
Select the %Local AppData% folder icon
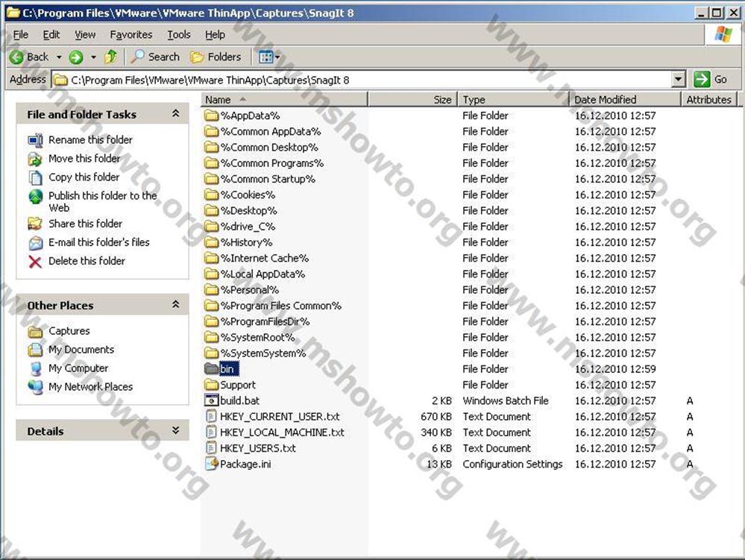tap(212, 274)
